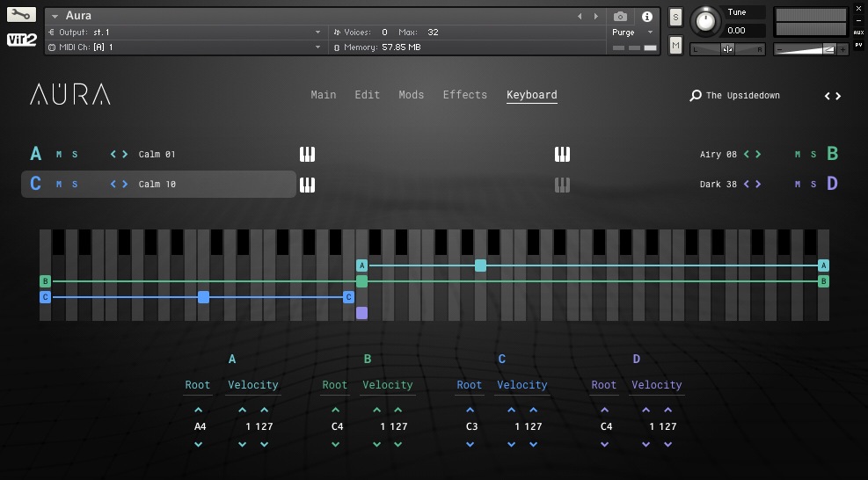868x480 pixels.
Task: Click the Velocity label under section C
Action: (522, 385)
